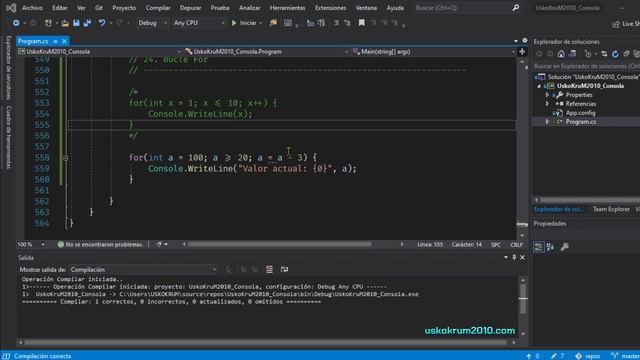
Task: Collapse the for loop at line 558
Action: (x=65, y=158)
